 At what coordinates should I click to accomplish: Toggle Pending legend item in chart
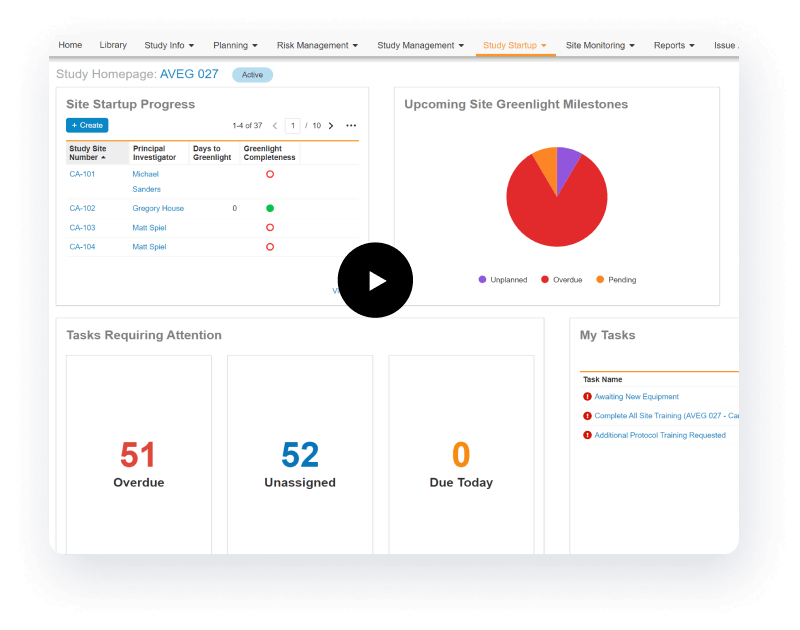coord(616,280)
